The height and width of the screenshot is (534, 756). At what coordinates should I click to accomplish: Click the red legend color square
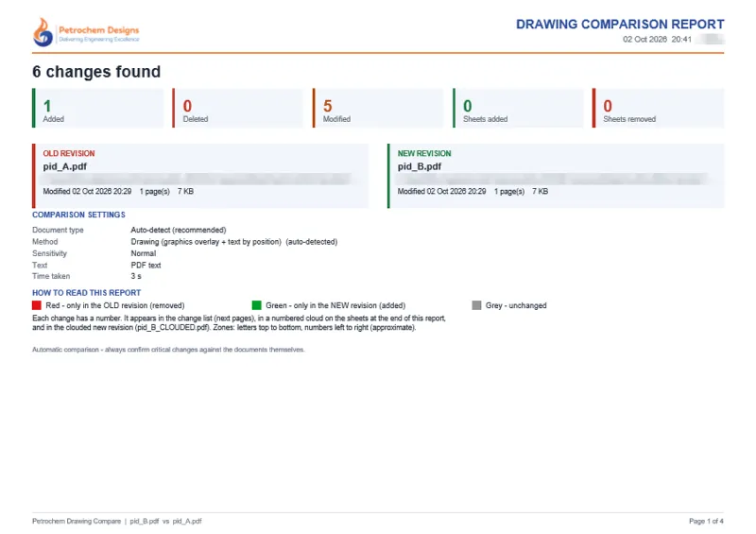pos(37,305)
